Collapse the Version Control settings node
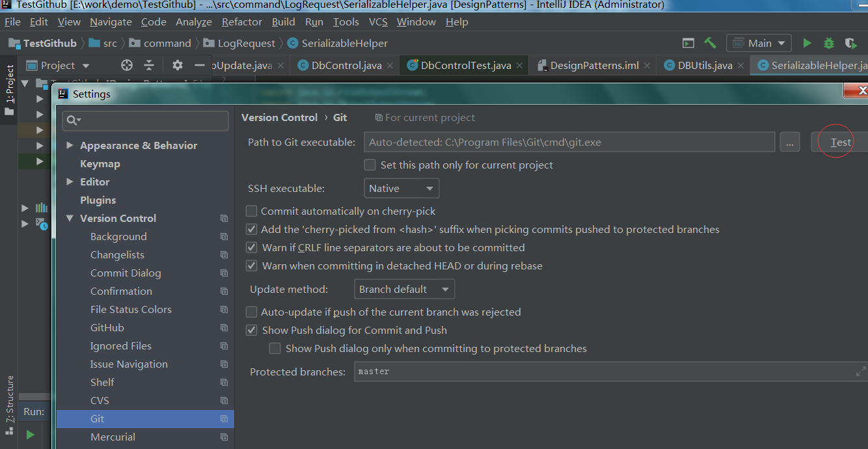 tap(70, 219)
